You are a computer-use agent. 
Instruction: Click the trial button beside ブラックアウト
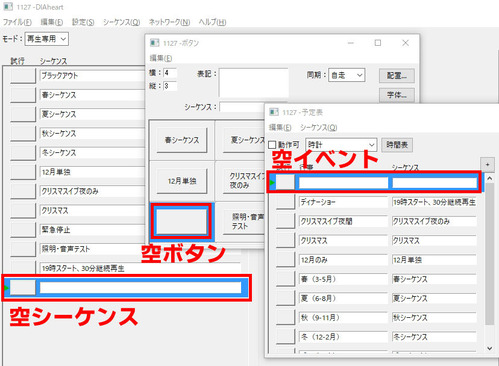[23, 76]
